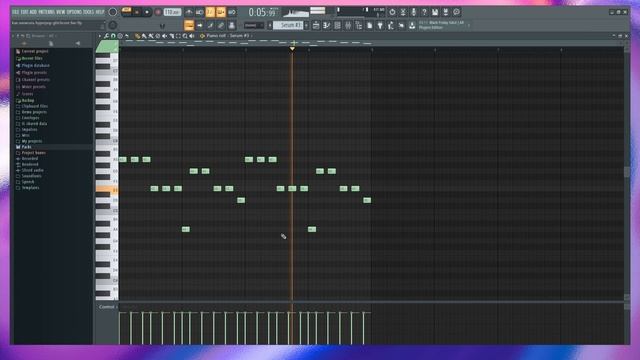
Task: Click the microphone audio recording icon
Action: 413,12
